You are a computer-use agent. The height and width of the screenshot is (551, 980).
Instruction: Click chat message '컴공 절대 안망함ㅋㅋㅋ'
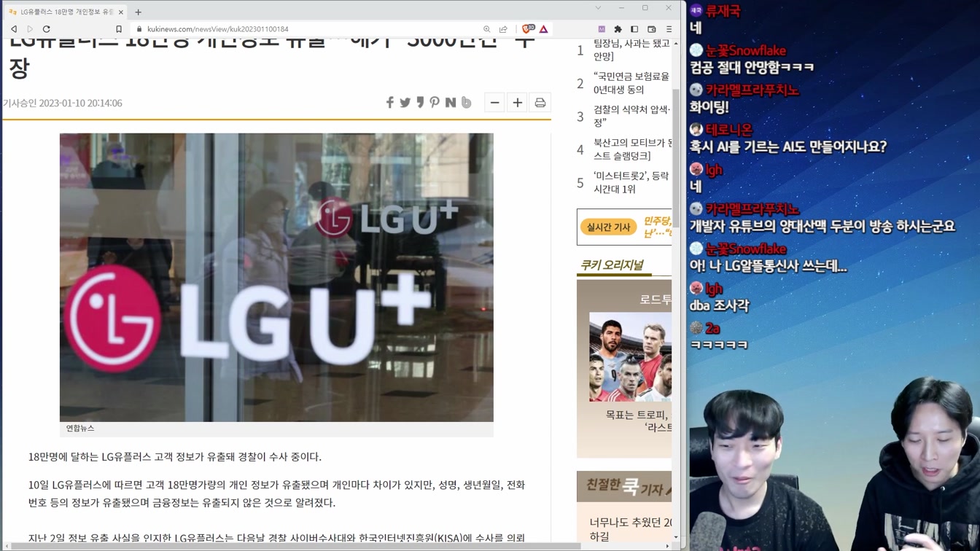tap(752, 67)
